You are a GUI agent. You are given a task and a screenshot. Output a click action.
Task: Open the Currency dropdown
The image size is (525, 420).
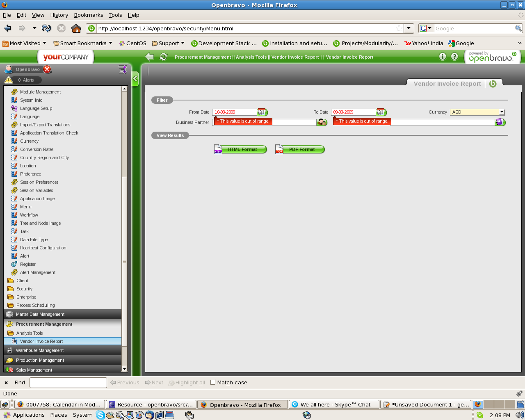[x=501, y=112]
